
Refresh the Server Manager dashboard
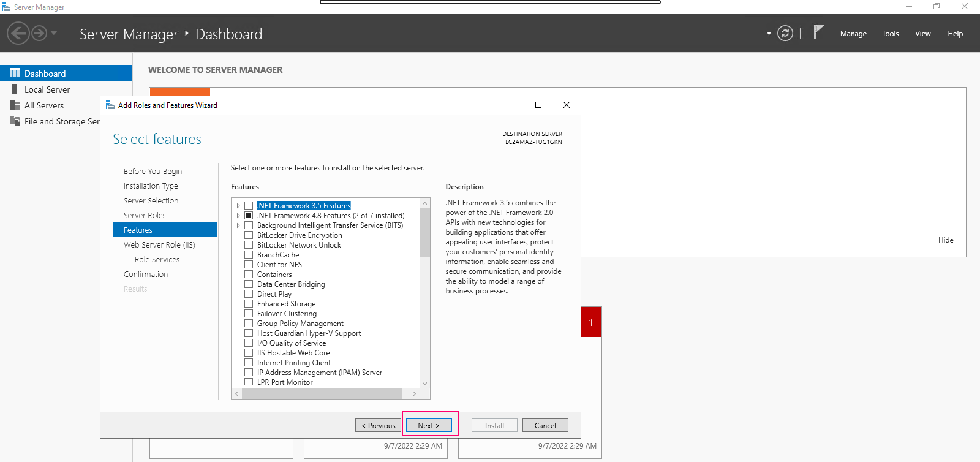pyautogui.click(x=785, y=33)
